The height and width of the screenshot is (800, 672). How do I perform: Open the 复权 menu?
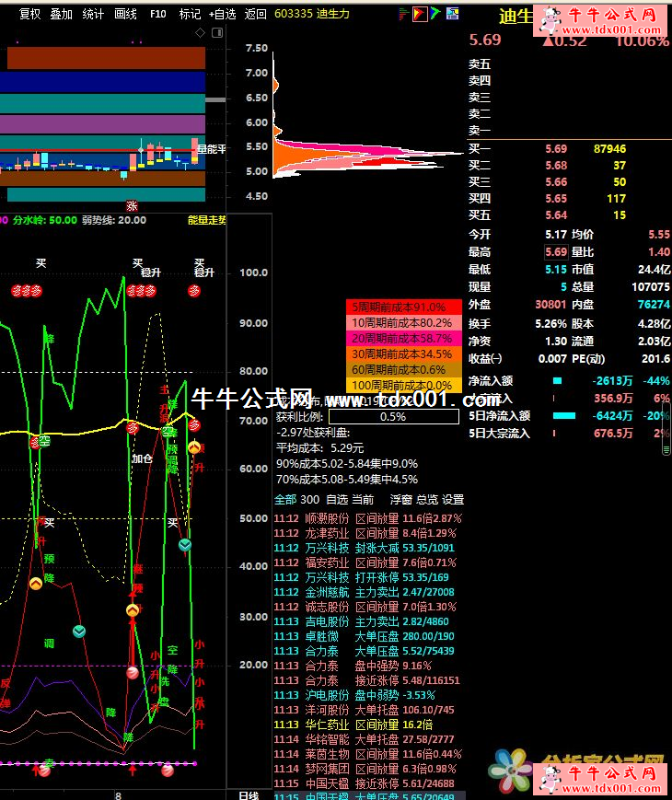pos(29,14)
